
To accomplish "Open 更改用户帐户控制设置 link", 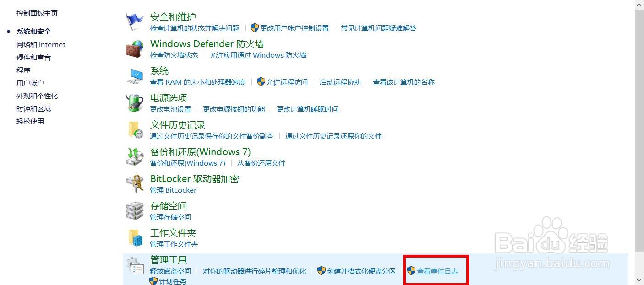I will tap(295, 28).
